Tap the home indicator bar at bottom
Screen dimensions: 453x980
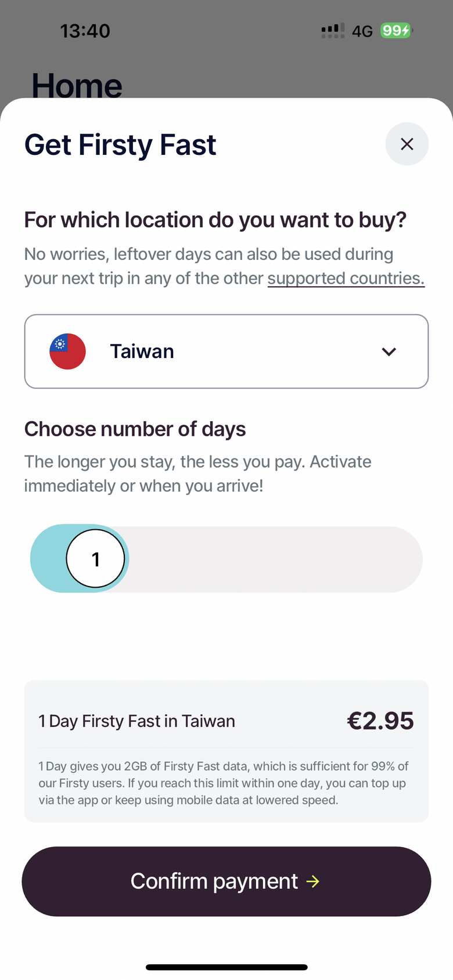pyautogui.click(x=227, y=967)
